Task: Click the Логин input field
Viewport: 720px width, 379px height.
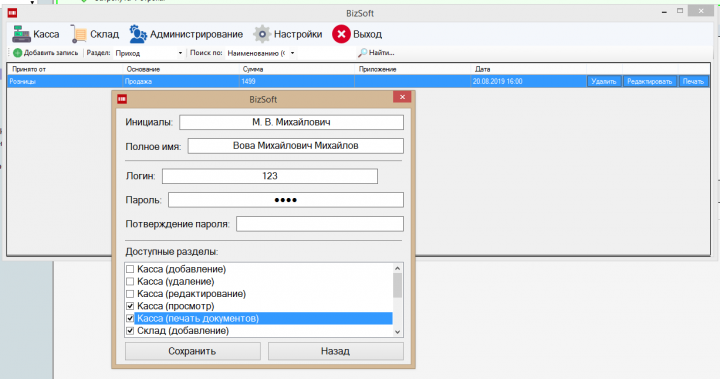Action: pyautogui.click(x=270, y=176)
